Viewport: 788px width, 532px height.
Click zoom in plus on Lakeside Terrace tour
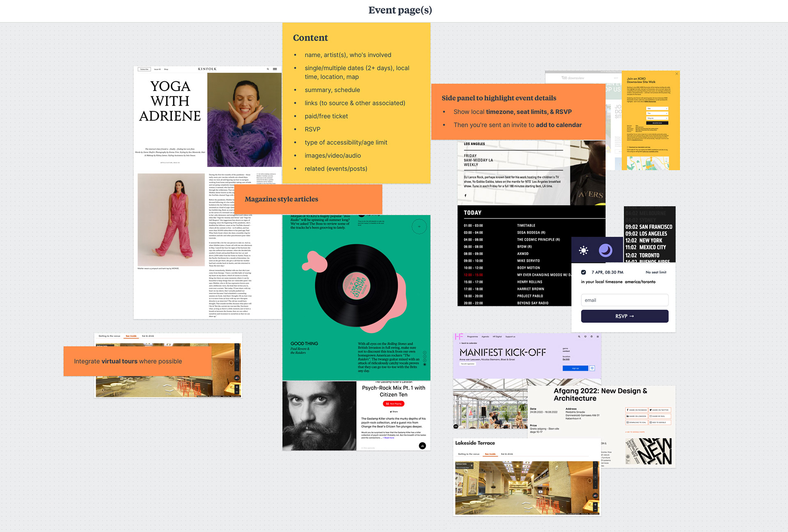point(595,504)
